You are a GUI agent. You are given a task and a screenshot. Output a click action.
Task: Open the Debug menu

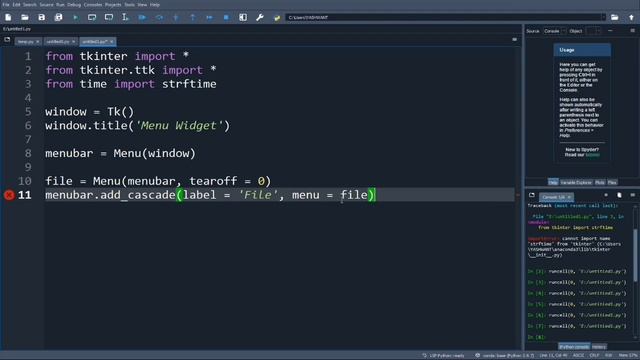coord(74,4)
